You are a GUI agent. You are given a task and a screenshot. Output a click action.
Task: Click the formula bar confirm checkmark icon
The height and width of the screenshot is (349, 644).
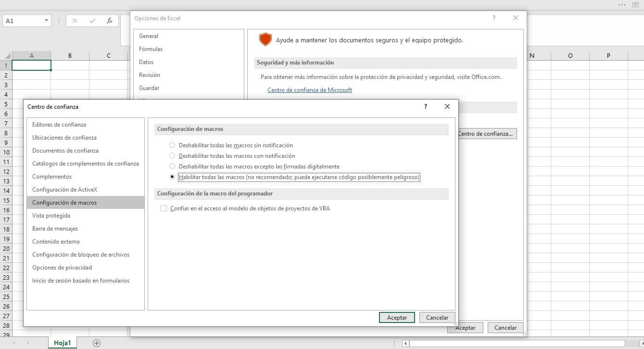(x=92, y=21)
